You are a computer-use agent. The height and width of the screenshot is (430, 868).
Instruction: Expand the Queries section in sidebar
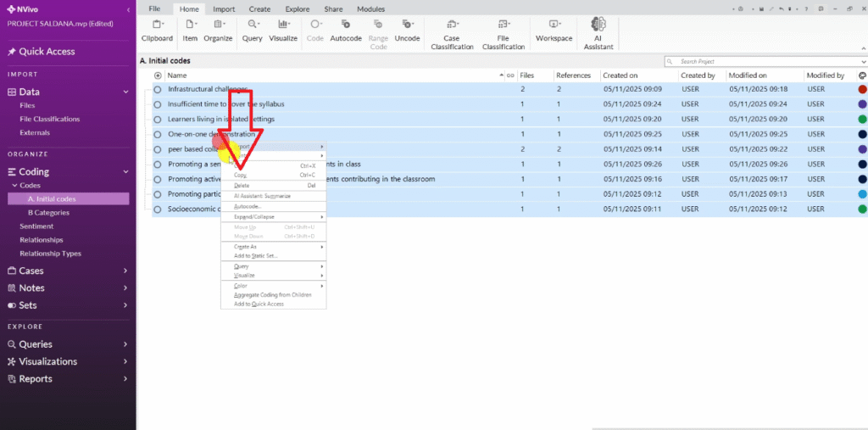tap(125, 344)
